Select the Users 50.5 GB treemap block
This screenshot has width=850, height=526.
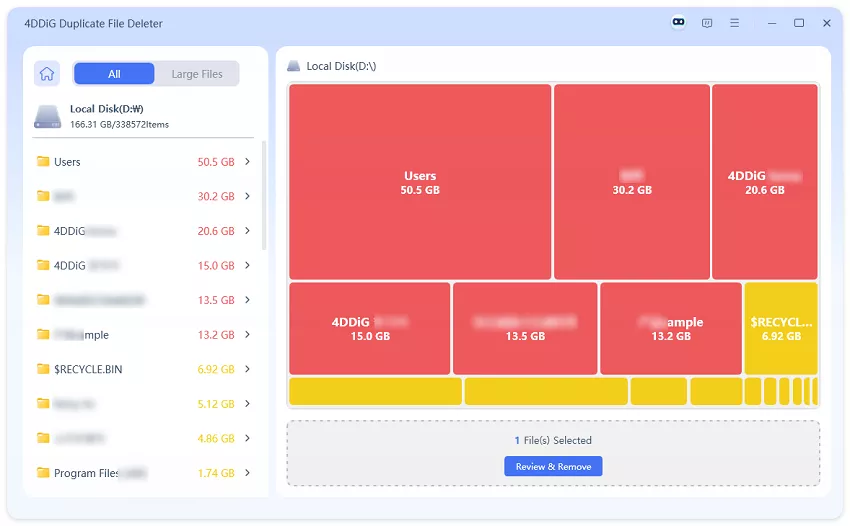420,182
